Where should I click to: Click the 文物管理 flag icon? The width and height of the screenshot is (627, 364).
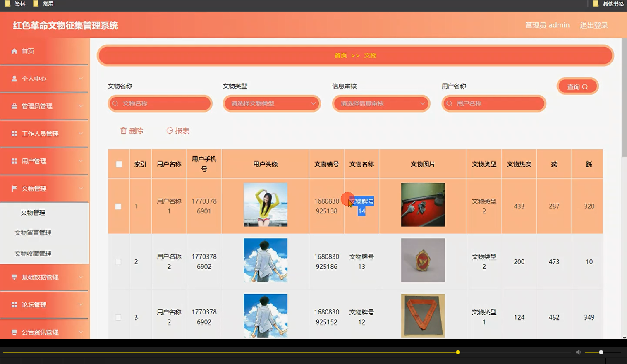(15, 188)
